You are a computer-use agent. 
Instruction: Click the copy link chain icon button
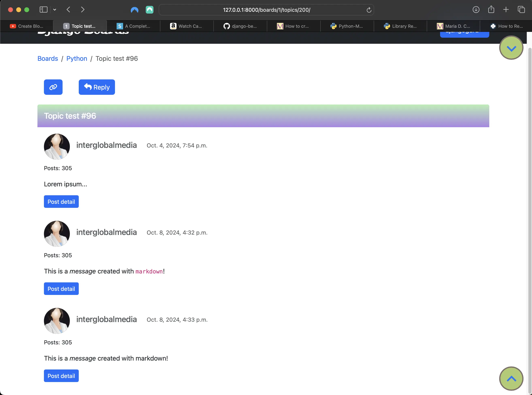53,87
